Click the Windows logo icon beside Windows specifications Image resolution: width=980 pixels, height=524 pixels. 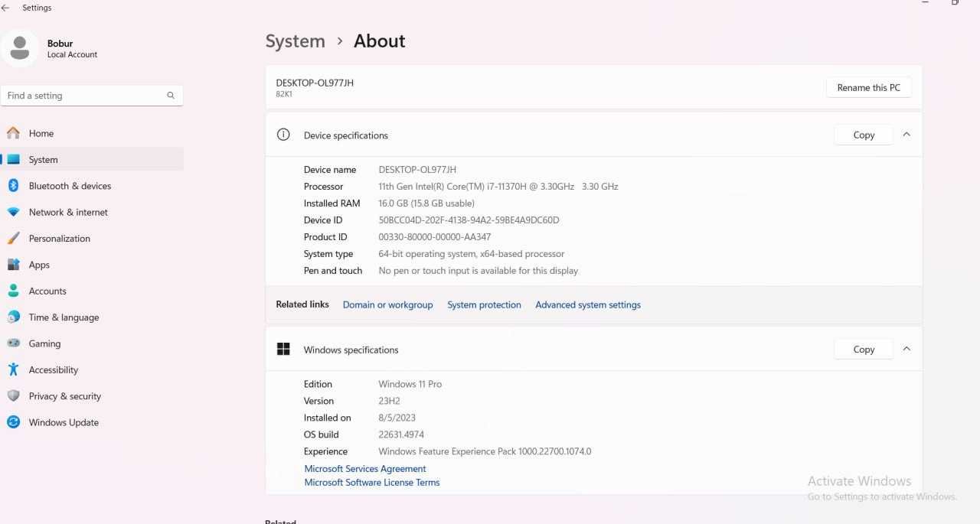283,349
